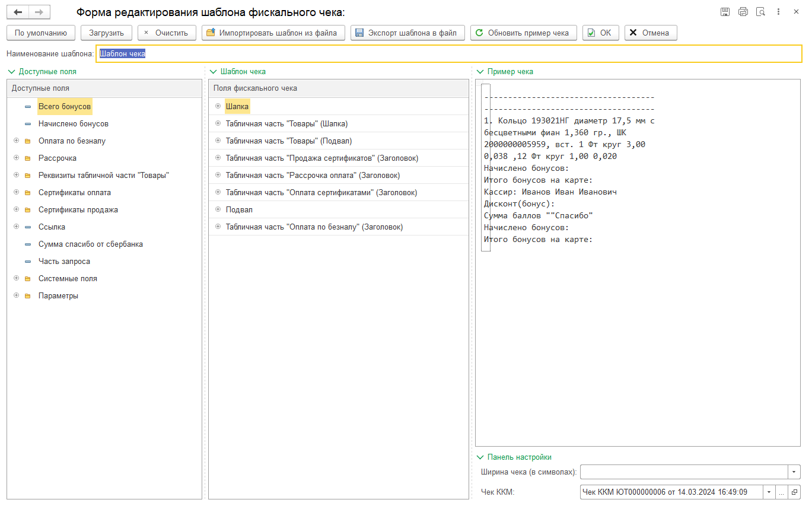
Task: Expand the Подвал template node
Action: click(218, 210)
